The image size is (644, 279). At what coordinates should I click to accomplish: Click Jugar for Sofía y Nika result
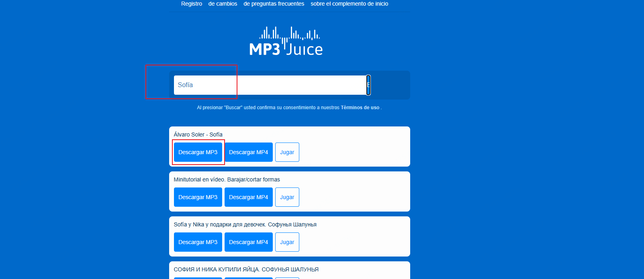tap(287, 242)
